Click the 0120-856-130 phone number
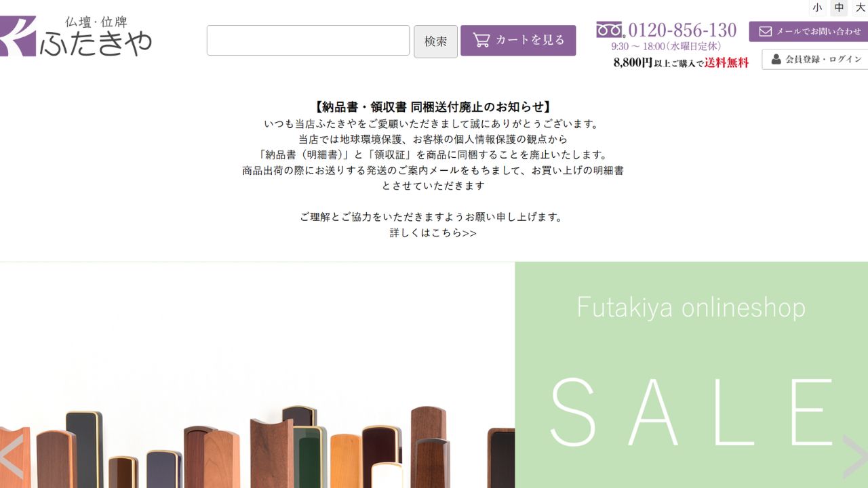Viewport: 868px width, 488px height. [x=682, y=30]
